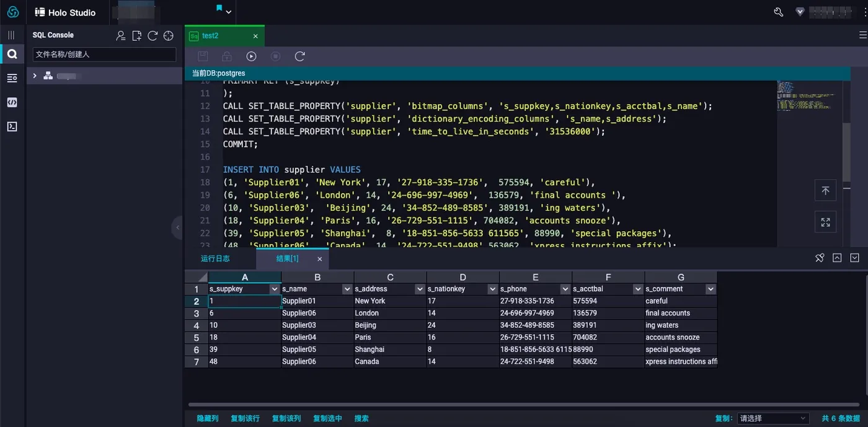Click the save icon in editor toolbar
Screen dimensions: 868x427
click(x=203, y=56)
